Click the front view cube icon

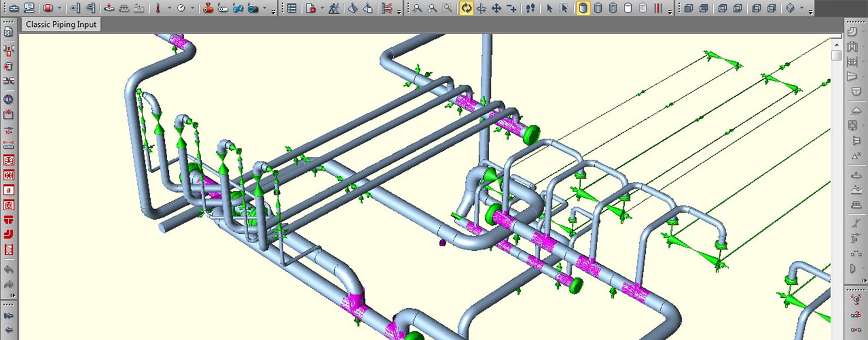pyautogui.click(x=689, y=8)
